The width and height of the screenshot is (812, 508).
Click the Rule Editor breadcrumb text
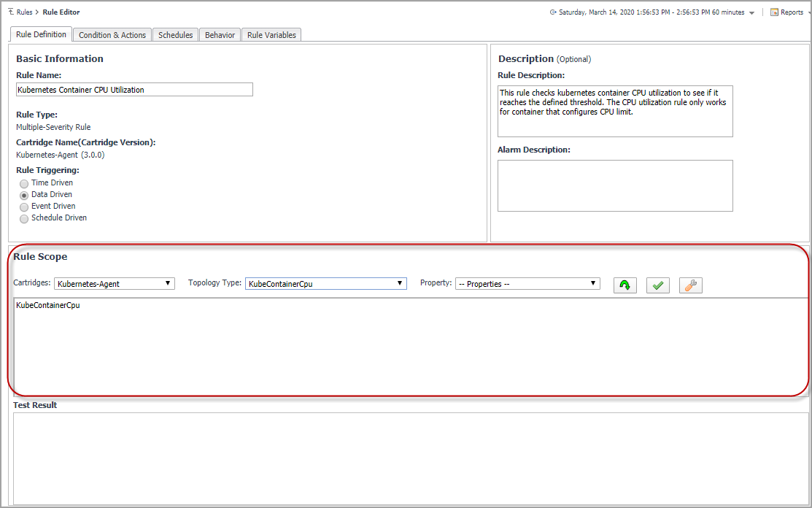(61, 12)
